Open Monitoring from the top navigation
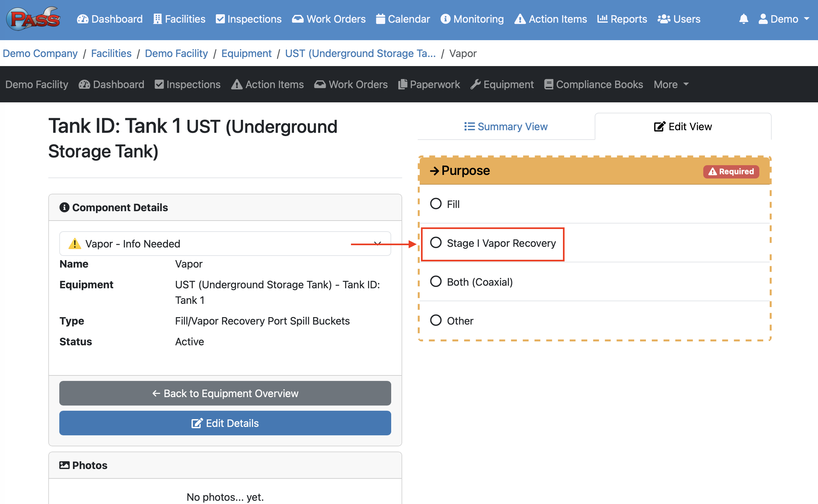The width and height of the screenshot is (818, 504). (x=472, y=19)
